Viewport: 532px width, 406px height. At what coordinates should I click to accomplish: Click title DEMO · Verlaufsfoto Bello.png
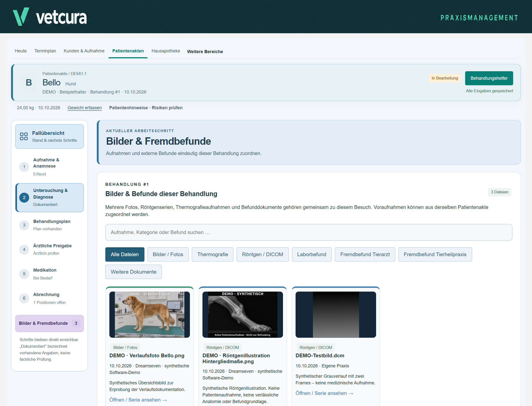[147, 356]
